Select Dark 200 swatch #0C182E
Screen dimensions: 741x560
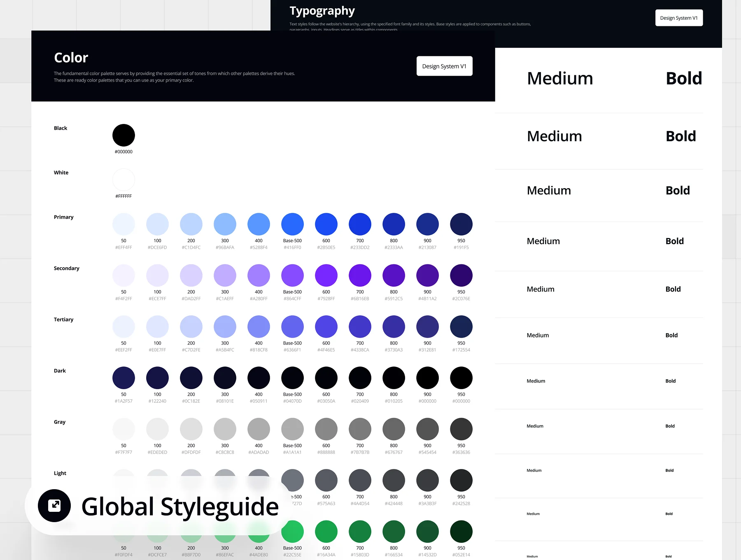point(191,378)
